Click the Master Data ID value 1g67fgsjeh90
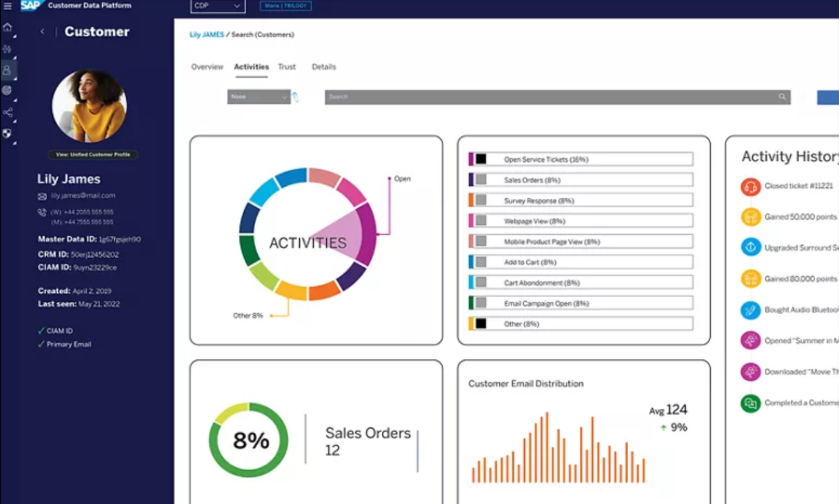 [120, 239]
